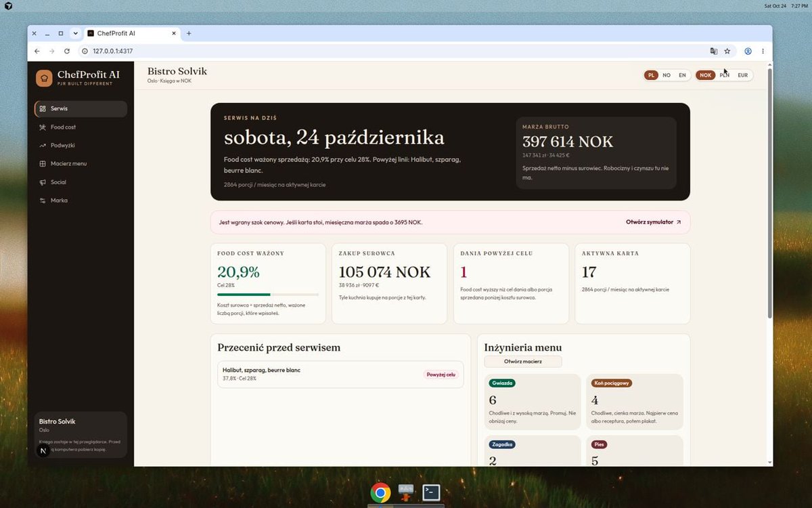
Task: Select PLN as the currency
Action: [724, 75]
